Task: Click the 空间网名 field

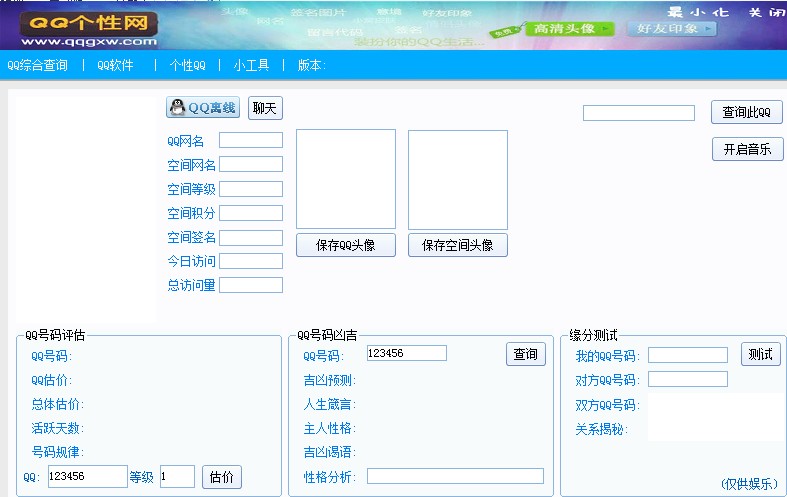Action: [251, 164]
